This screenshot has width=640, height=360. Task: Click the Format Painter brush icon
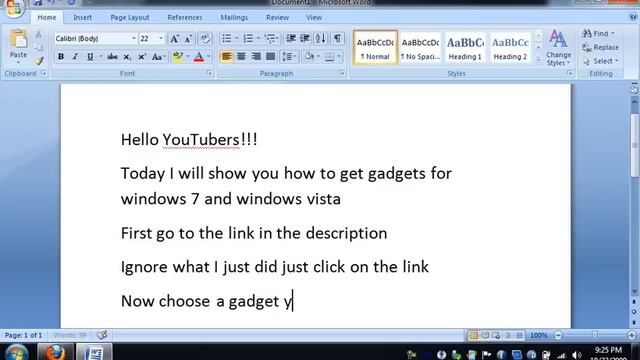point(39,61)
